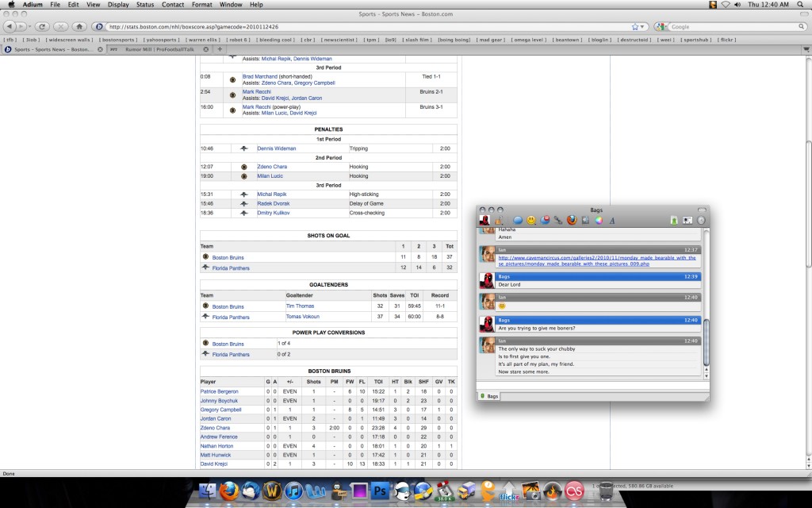This screenshot has height=508, width=812.
Task: Close the ProFootballTalk tab
Action: pyautogui.click(x=205, y=49)
